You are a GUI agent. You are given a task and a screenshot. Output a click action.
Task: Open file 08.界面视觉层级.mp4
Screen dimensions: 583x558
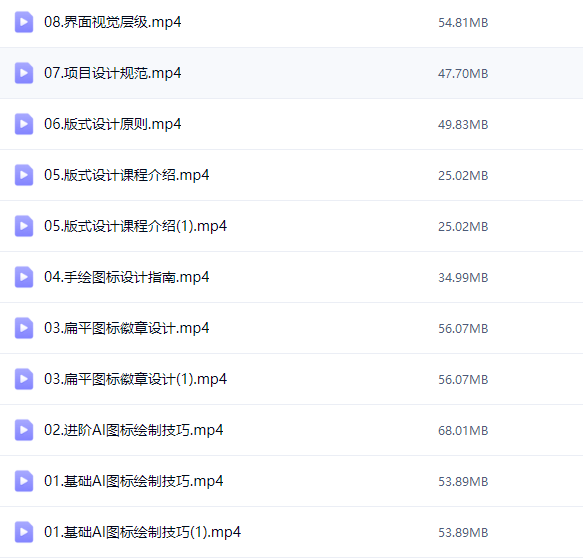pos(113,22)
